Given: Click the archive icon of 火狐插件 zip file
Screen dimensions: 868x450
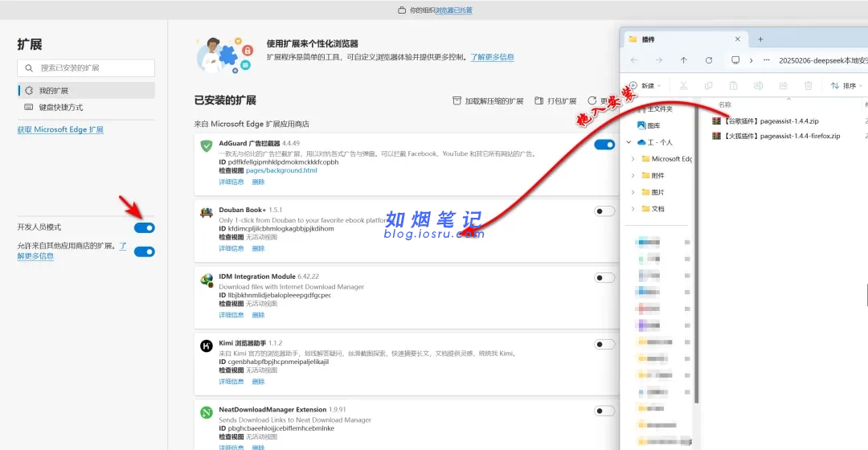Looking at the screenshot, I should 716,136.
